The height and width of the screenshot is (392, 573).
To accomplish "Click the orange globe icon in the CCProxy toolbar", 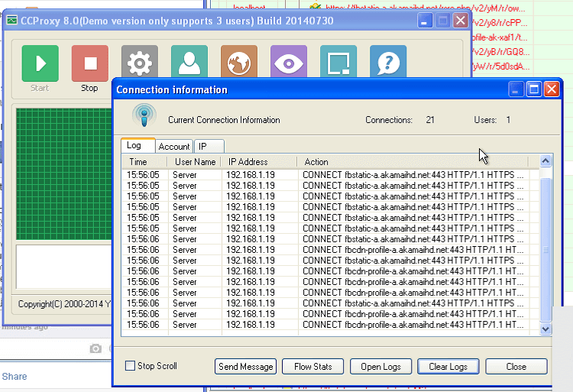I will 239,61.
